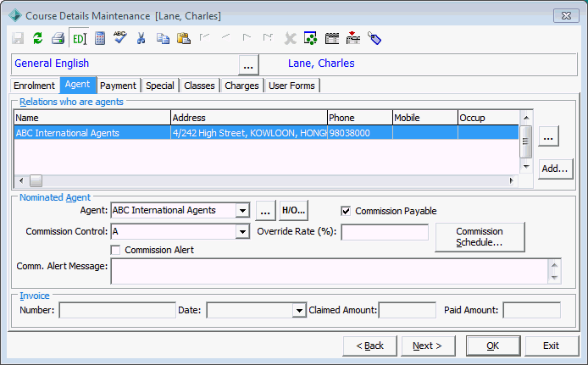588x365 pixels.
Task: Open the Special tab
Action: pos(160,86)
